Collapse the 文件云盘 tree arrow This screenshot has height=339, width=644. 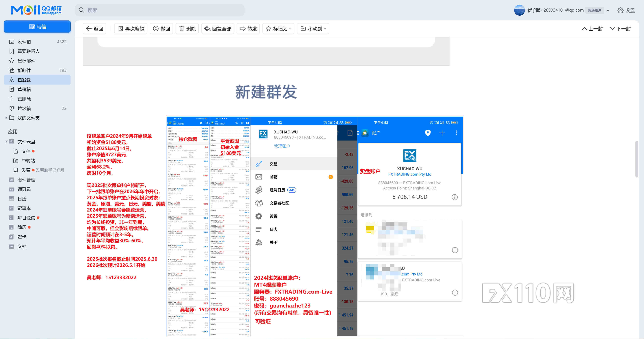point(6,142)
